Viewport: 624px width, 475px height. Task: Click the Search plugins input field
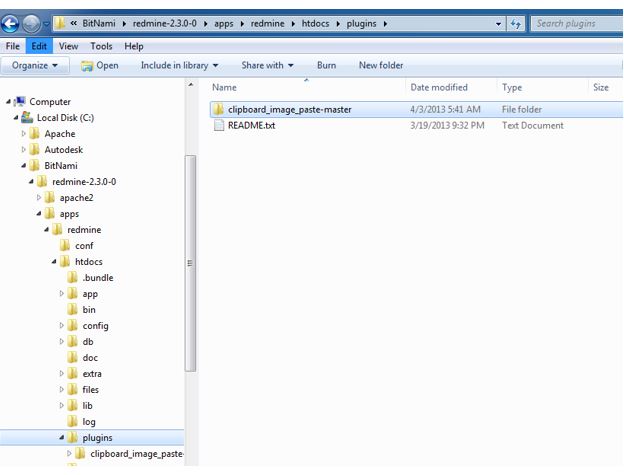coord(576,24)
